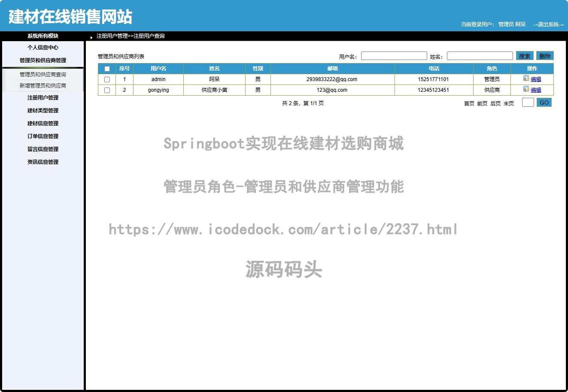The width and height of the screenshot is (568, 392).
Task: Expand 留言信息管理 menu section
Action: point(43,149)
